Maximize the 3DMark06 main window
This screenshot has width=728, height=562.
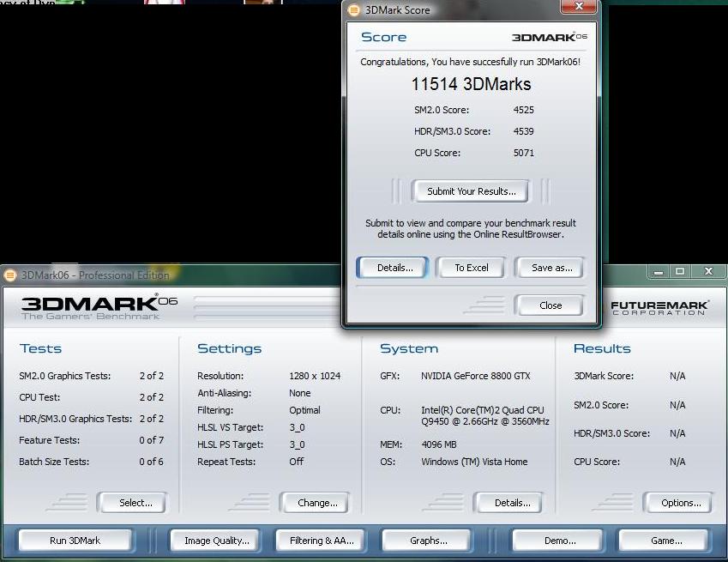[x=680, y=272]
